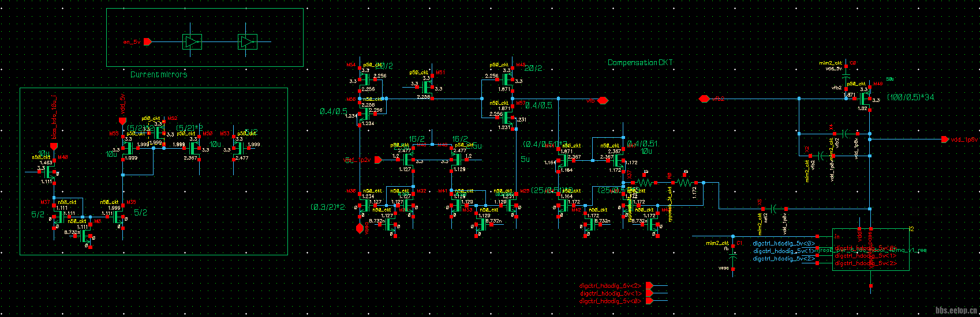
Task: Select PMOS transistor M51
Action: pyautogui.click(x=427, y=87)
